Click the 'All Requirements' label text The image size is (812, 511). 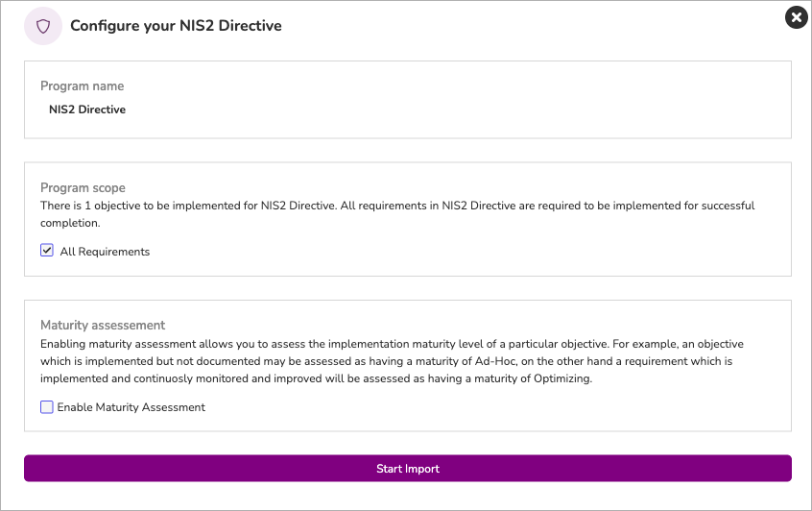click(x=105, y=252)
